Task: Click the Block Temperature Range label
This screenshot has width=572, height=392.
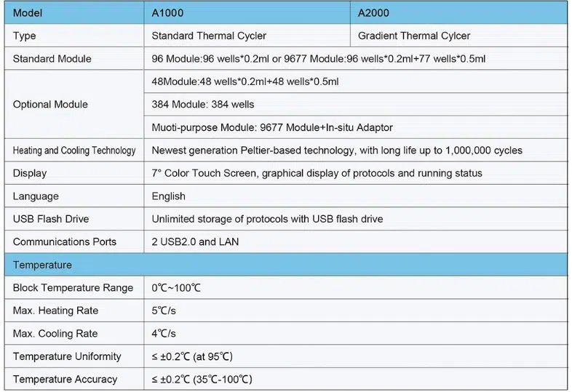Action: [73, 288]
